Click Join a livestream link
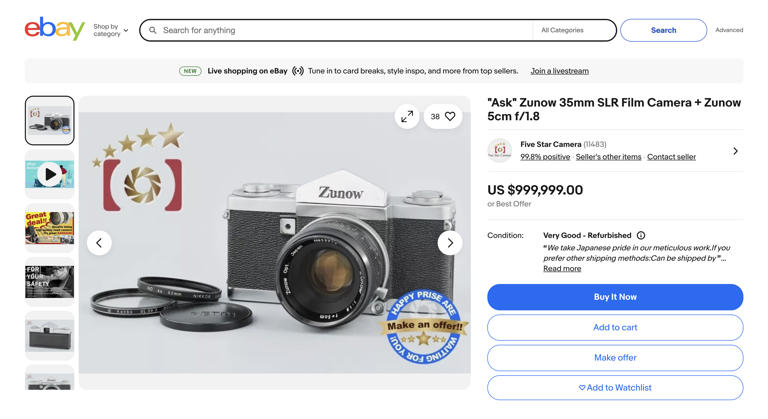This screenshot has width=768, height=419. [559, 71]
